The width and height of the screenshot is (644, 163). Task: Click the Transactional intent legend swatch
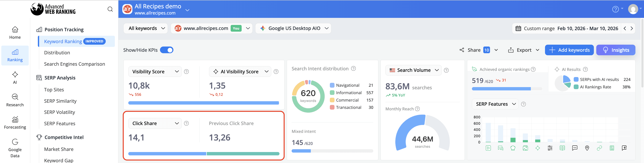332,107
